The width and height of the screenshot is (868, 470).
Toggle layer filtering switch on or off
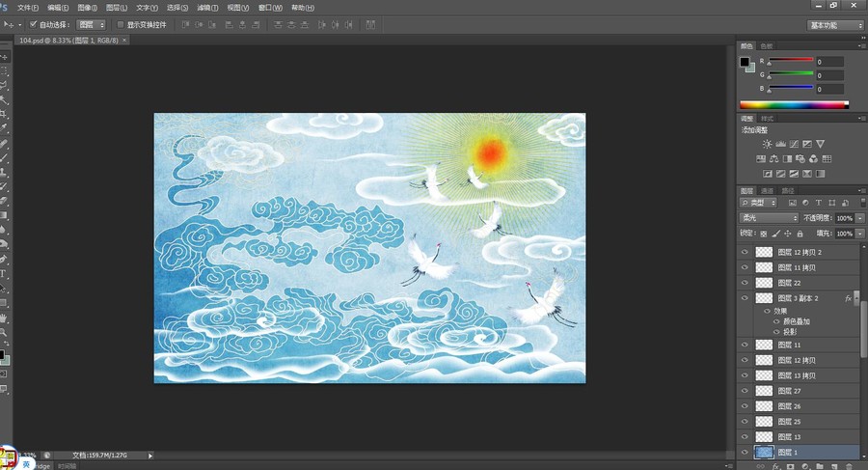tap(862, 203)
